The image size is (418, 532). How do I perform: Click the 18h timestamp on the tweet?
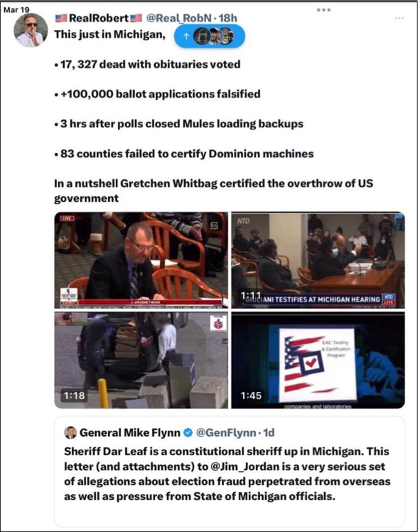pos(228,18)
